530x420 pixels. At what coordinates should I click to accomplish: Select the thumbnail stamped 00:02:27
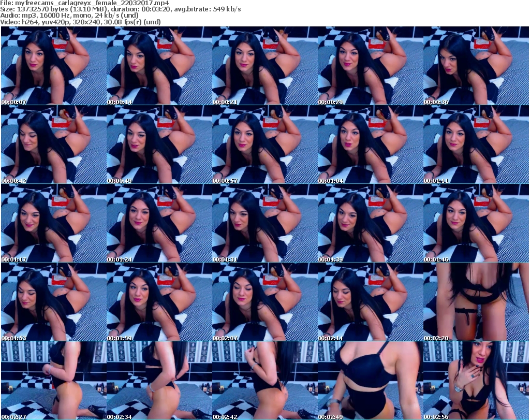point(53,381)
